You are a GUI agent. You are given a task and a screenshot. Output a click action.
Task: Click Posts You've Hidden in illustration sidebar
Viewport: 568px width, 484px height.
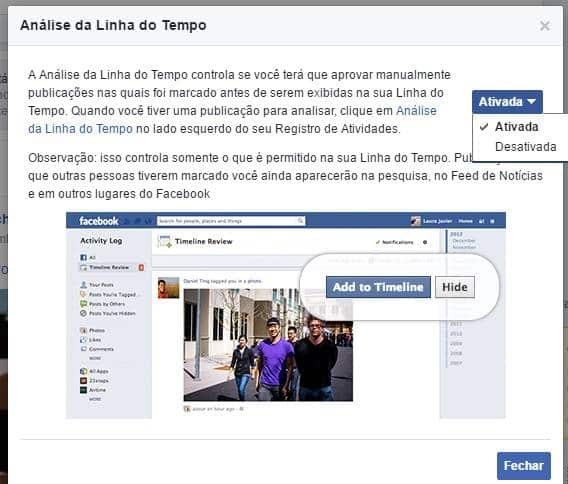108,313
